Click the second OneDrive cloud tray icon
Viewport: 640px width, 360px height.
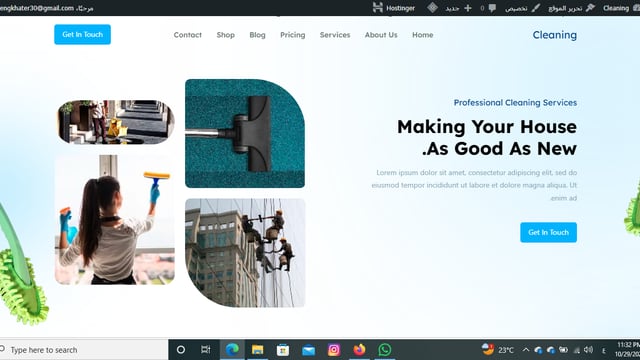click(551, 350)
